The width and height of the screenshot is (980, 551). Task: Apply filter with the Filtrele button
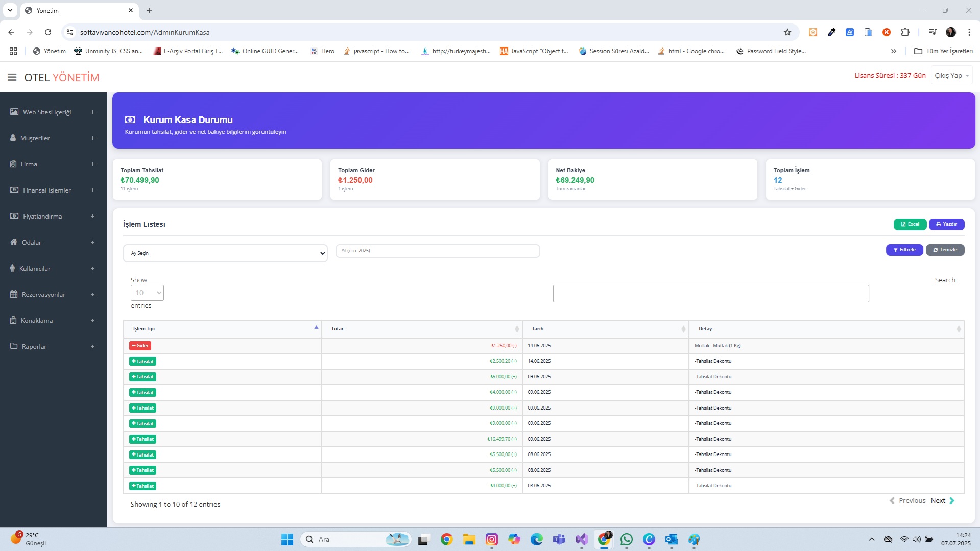tap(904, 250)
